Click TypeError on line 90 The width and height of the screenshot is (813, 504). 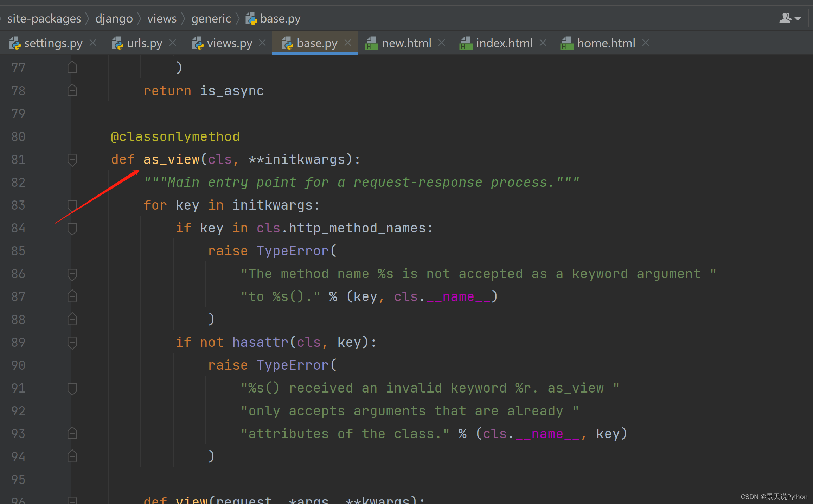[x=293, y=365]
